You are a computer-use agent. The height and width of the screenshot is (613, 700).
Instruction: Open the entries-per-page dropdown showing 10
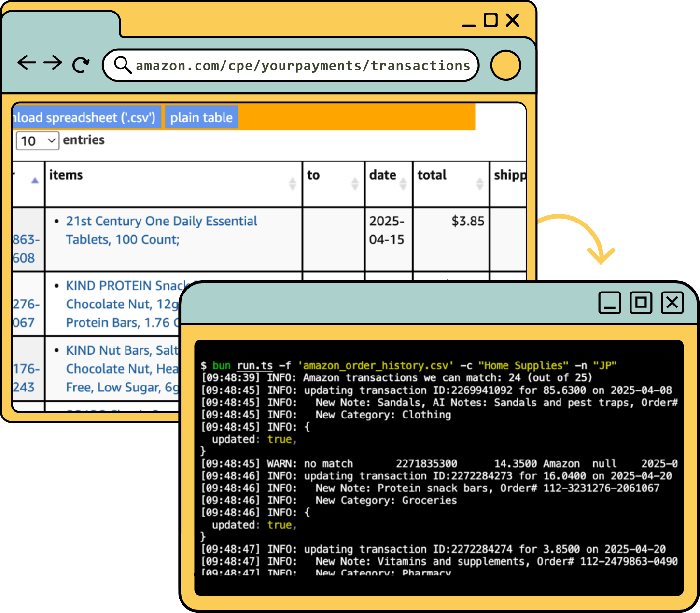coord(38,141)
